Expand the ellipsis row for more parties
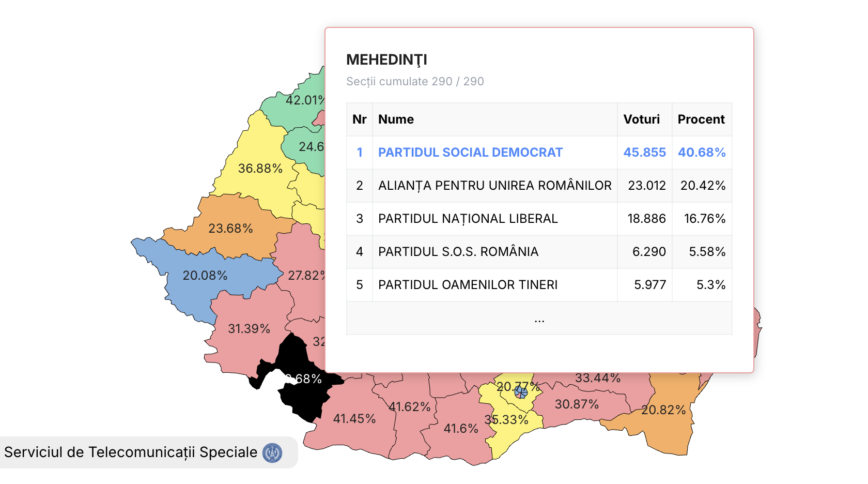This screenshot has width=868, height=484. tap(539, 319)
